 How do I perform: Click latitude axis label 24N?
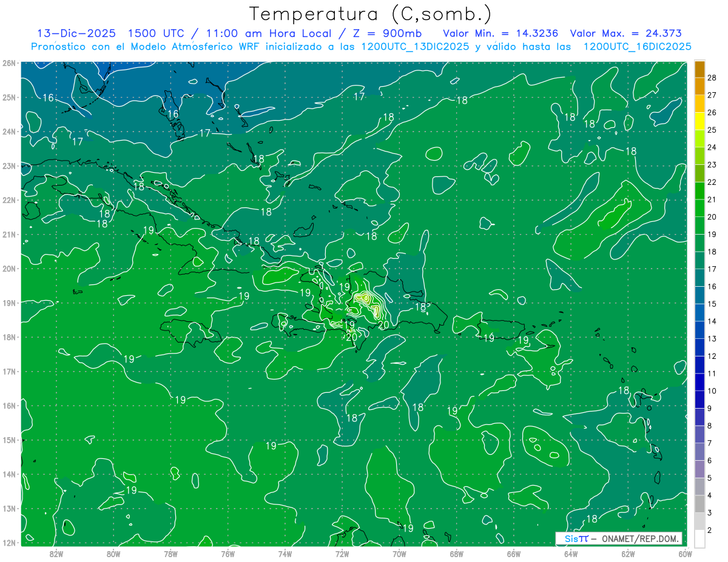[x=9, y=132]
